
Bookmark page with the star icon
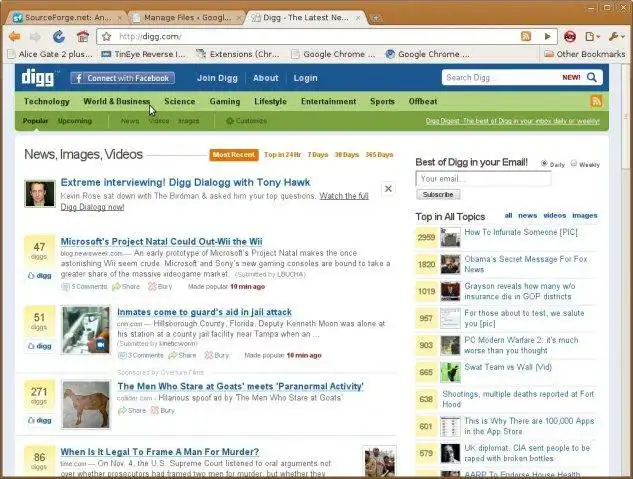tap(107, 37)
